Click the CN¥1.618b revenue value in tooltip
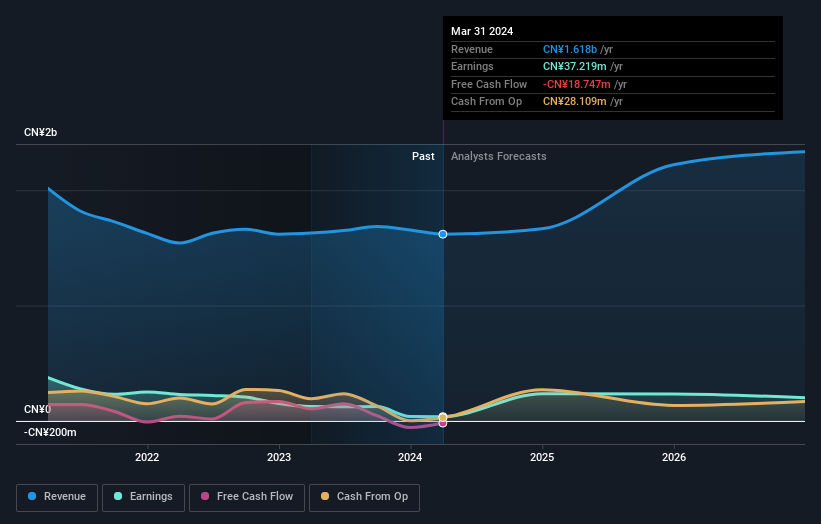This screenshot has width=821, height=524. click(570, 49)
